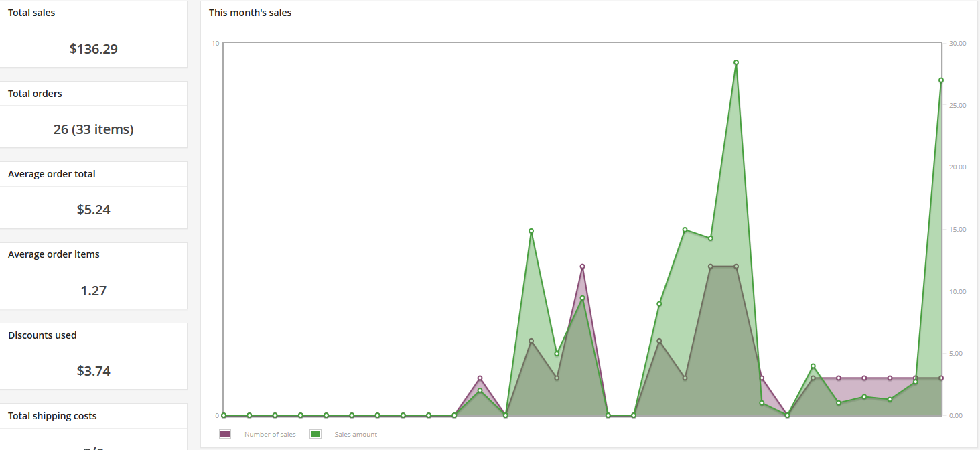Screen dimensions: 980x450
Task: Click the "Discounts used" heading
Action: [42, 335]
